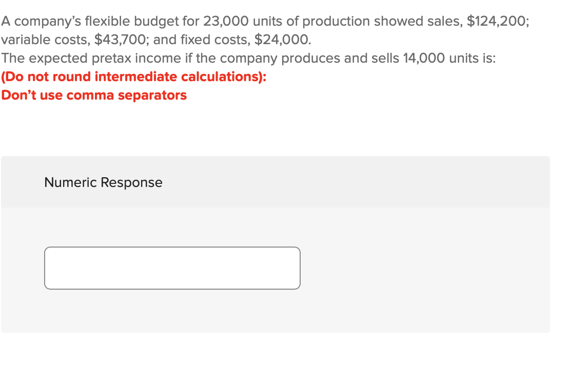
Task: Click the words "units is:" ending the question
Action: [x=473, y=59]
